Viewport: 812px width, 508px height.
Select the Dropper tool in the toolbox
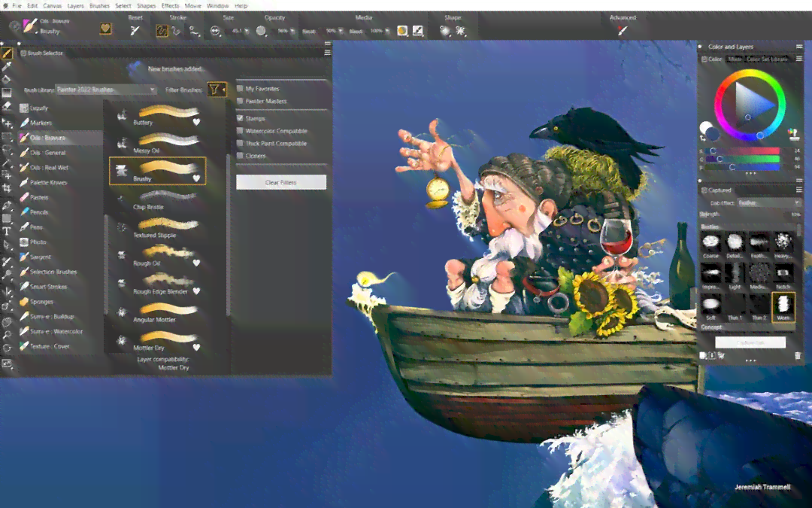6,66
